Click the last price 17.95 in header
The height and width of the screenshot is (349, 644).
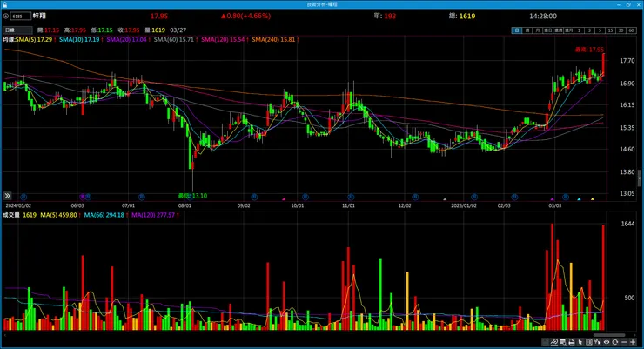pyautogui.click(x=159, y=16)
